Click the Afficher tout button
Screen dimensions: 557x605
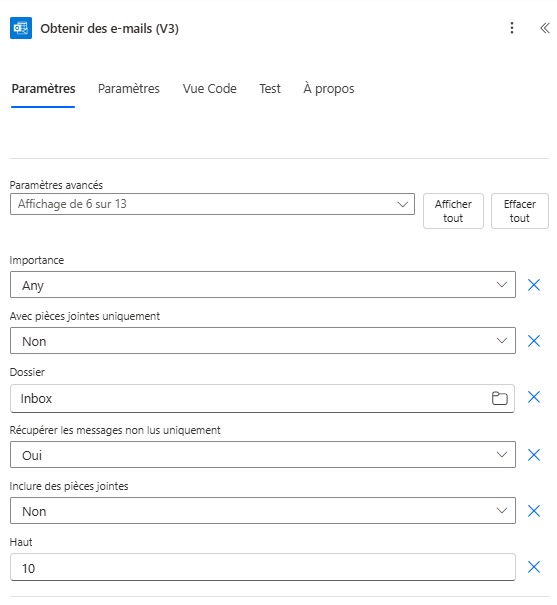click(453, 211)
